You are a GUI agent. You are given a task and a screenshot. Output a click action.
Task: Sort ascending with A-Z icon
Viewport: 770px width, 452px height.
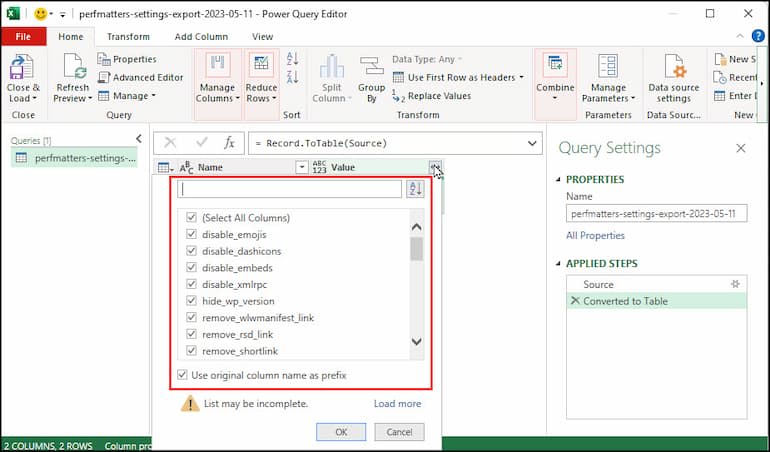click(292, 59)
